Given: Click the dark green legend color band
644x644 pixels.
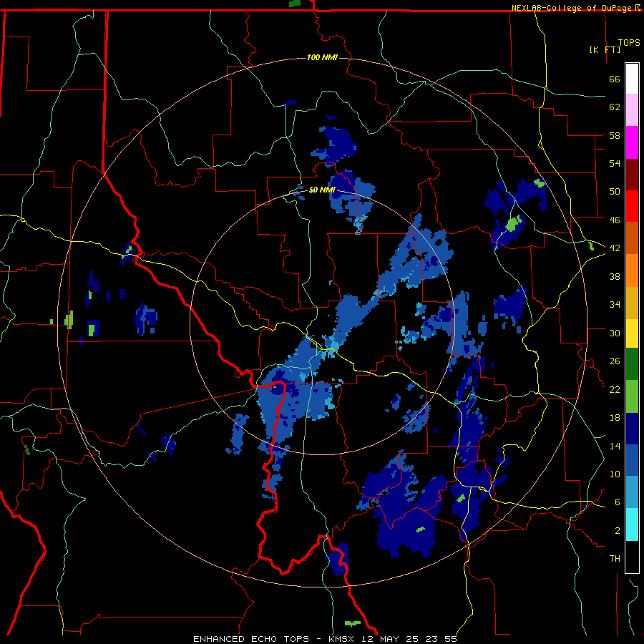Looking at the screenshot, I should point(632,364).
